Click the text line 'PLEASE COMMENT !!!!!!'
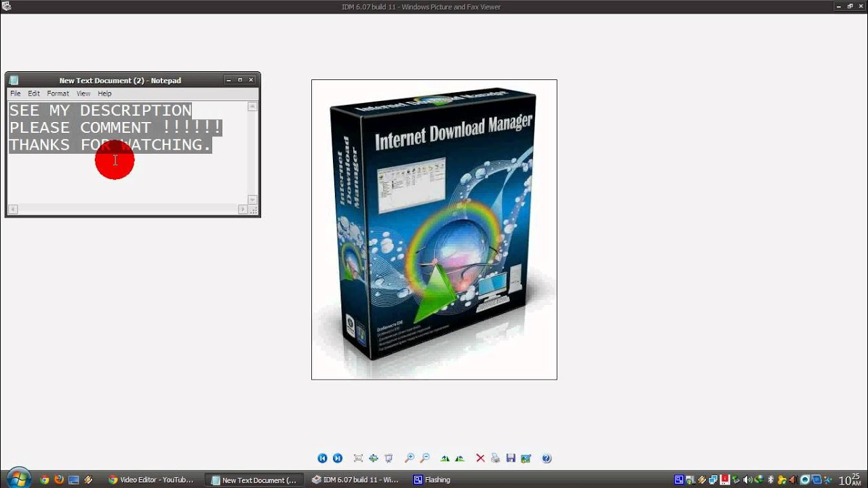 click(115, 127)
